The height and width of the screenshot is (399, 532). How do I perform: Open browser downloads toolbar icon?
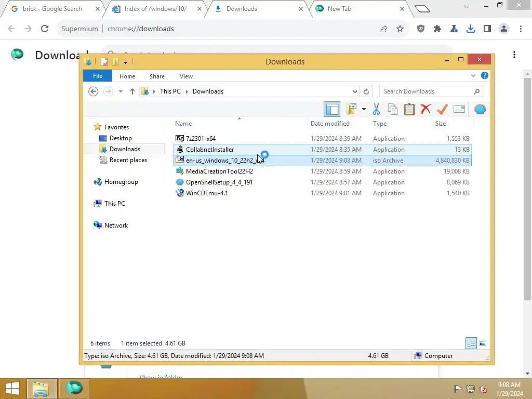[x=471, y=29]
